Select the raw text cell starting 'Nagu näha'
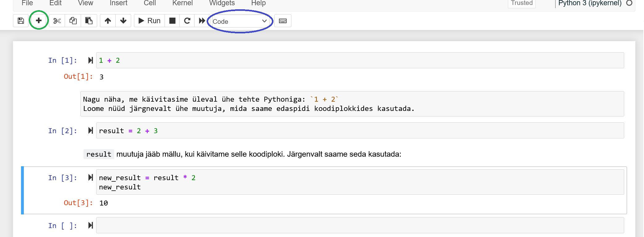Viewport: 644px width, 237px height. (352, 104)
